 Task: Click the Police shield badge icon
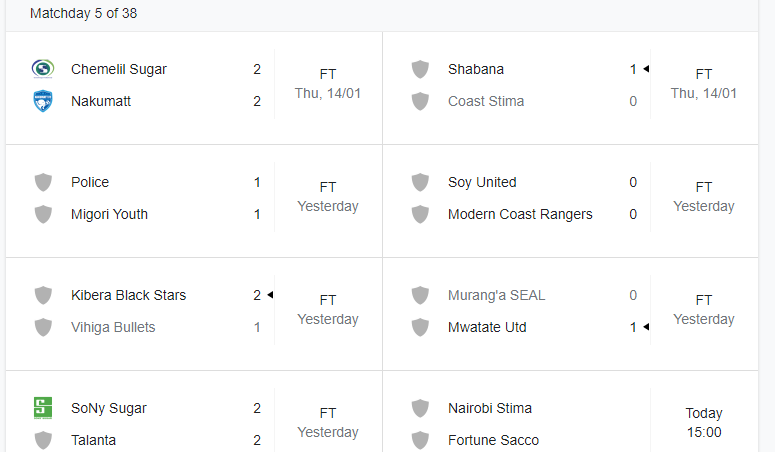43,182
